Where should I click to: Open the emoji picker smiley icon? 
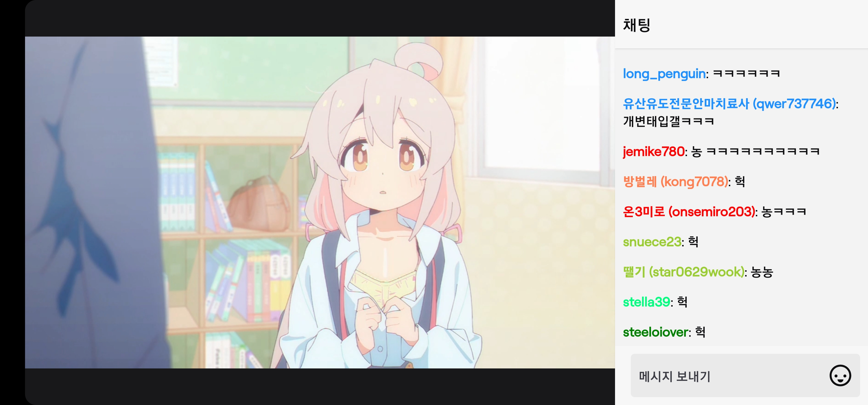coord(840,375)
